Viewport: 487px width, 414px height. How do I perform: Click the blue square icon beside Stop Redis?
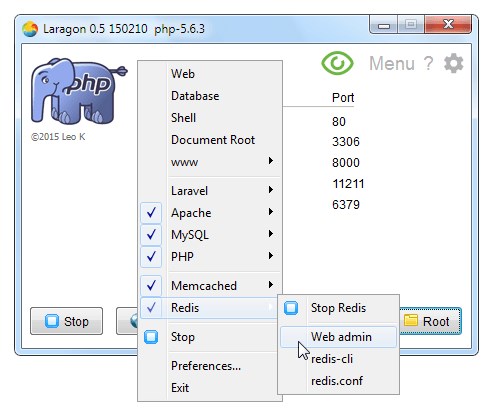click(291, 308)
